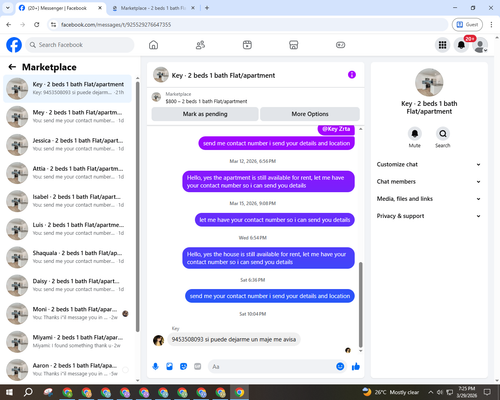Screen dimensions: 500x400
Task: Open the Mey conversation in the list
Action: coord(67,117)
